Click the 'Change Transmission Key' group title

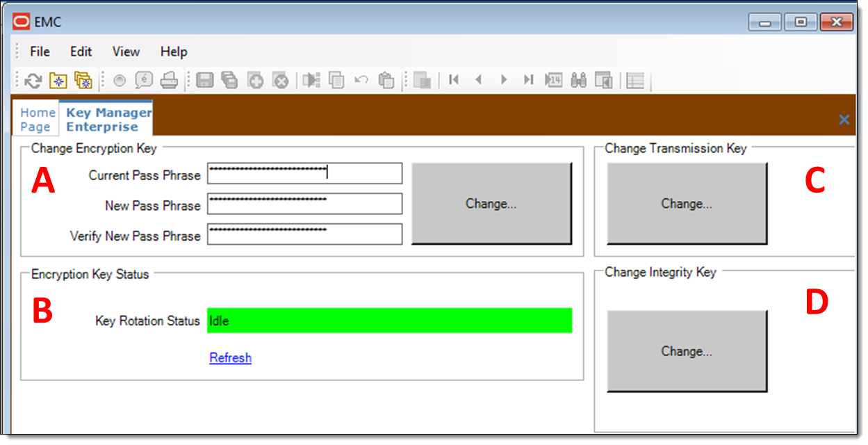pyautogui.click(x=675, y=148)
